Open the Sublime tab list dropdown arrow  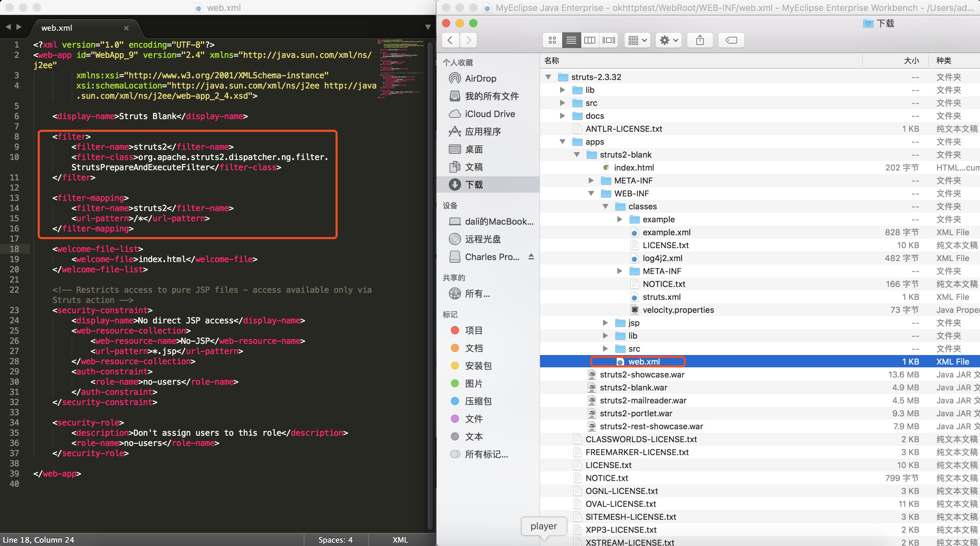point(428,27)
